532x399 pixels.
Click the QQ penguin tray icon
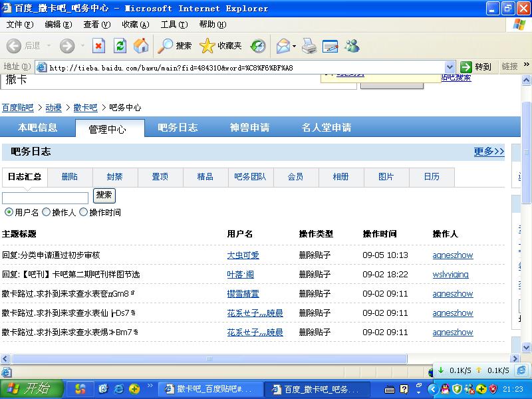[x=445, y=389]
